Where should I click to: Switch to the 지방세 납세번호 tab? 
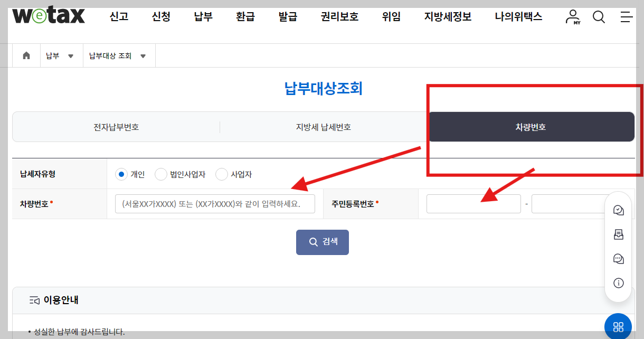(x=323, y=127)
